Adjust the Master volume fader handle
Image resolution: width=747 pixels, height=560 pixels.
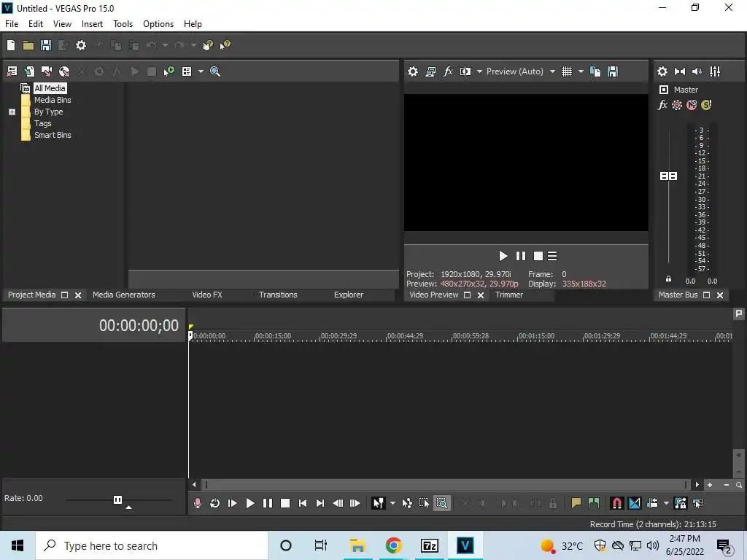point(668,176)
